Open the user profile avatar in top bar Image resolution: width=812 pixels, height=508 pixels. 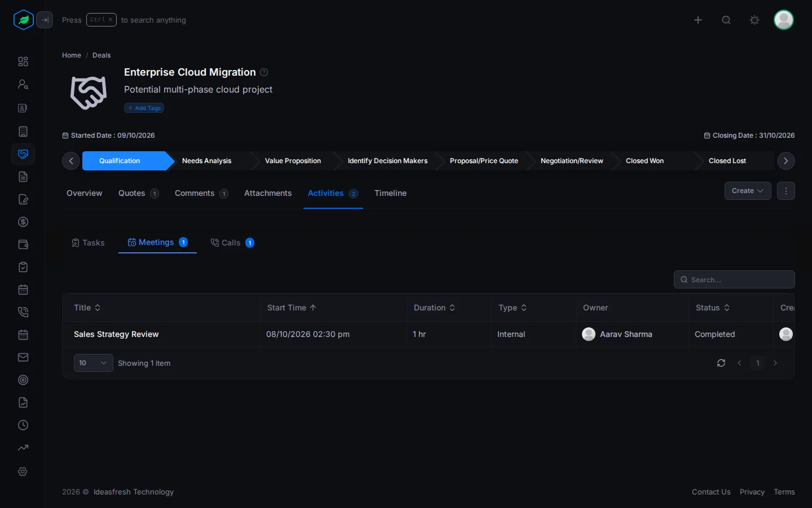[784, 20]
